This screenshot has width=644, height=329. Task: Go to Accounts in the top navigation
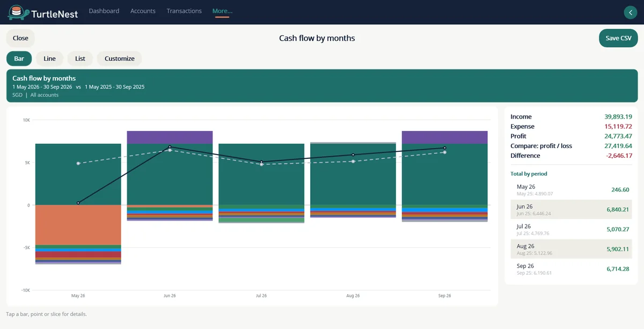143,11
